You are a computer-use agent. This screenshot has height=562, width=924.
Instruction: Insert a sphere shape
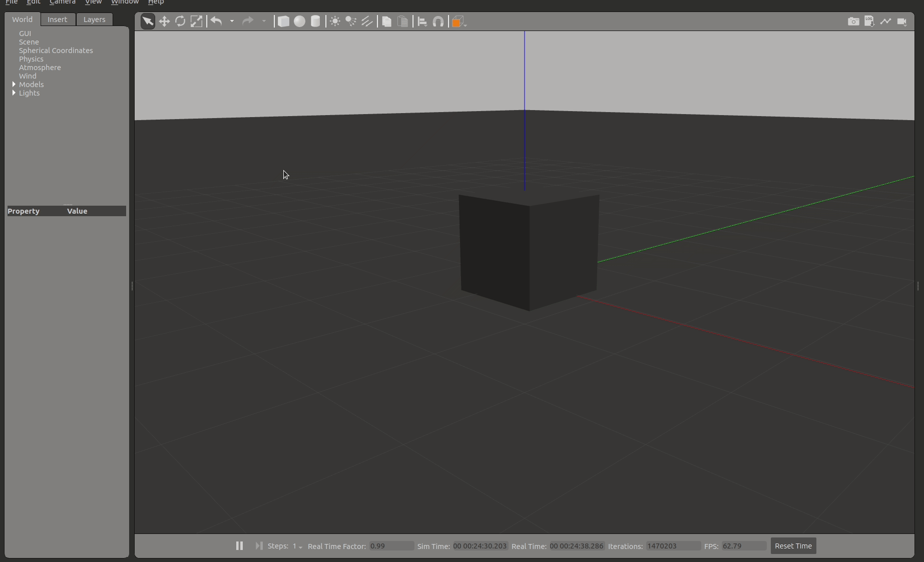pyautogui.click(x=299, y=21)
